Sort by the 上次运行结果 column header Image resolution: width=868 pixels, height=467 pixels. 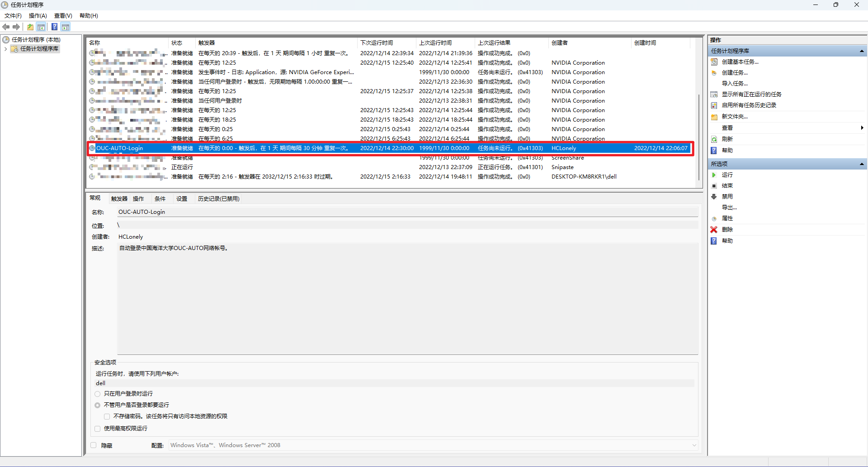coord(512,43)
